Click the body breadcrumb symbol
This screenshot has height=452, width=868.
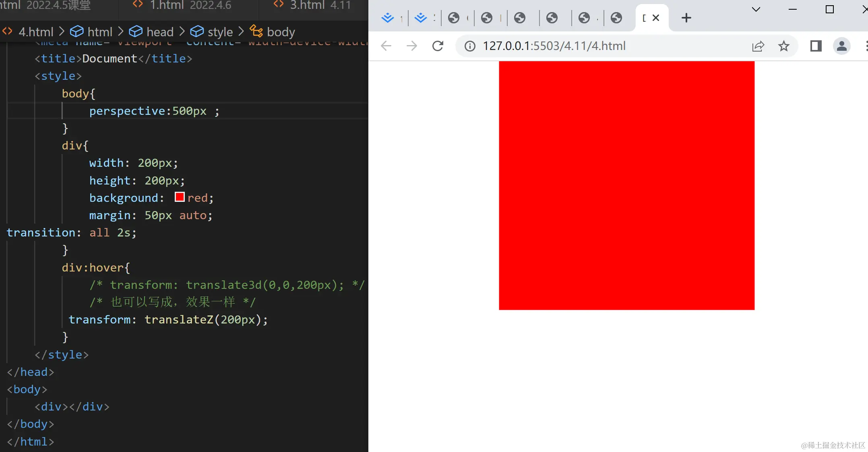pos(281,32)
